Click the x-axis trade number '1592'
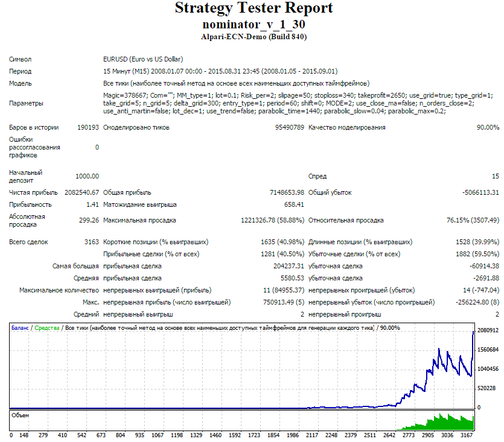This screenshot has height=442, width=504. [x=235, y=435]
